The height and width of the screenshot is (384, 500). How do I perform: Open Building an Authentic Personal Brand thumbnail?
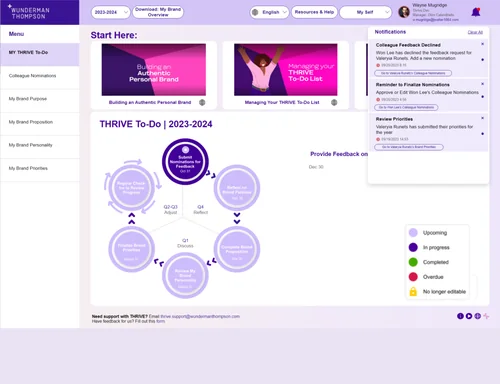click(154, 70)
